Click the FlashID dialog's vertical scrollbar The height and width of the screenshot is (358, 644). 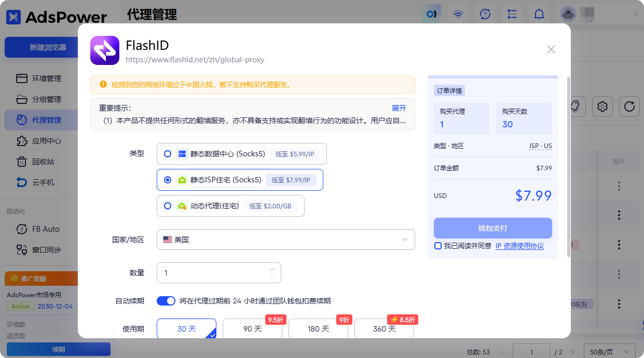[x=568, y=166]
